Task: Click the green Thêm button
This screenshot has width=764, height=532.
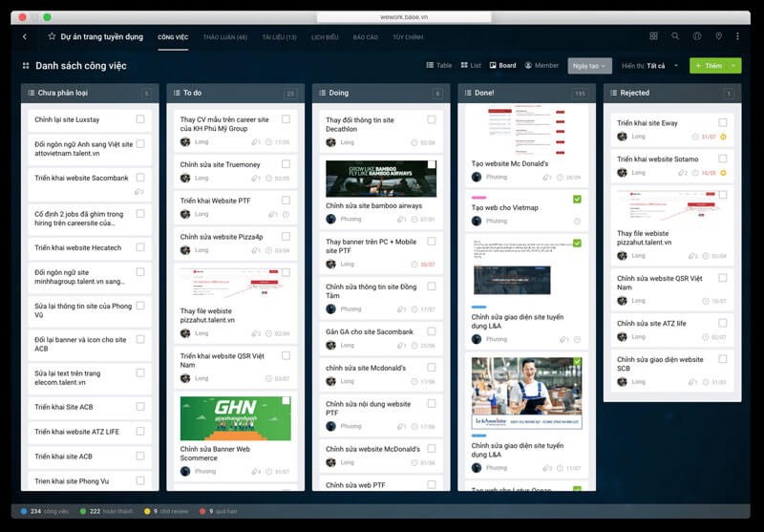Action: point(708,66)
